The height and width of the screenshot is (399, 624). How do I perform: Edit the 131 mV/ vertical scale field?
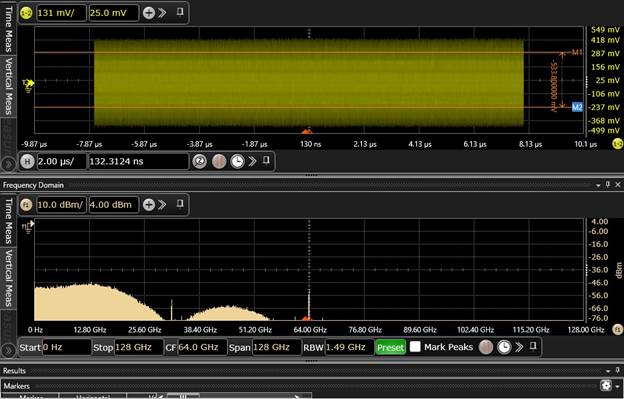pos(61,13)
